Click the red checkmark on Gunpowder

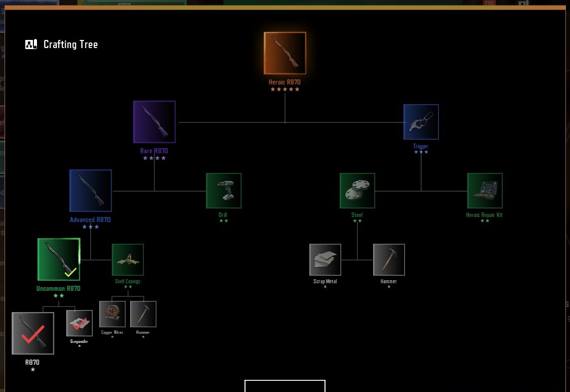coord(79,324)
